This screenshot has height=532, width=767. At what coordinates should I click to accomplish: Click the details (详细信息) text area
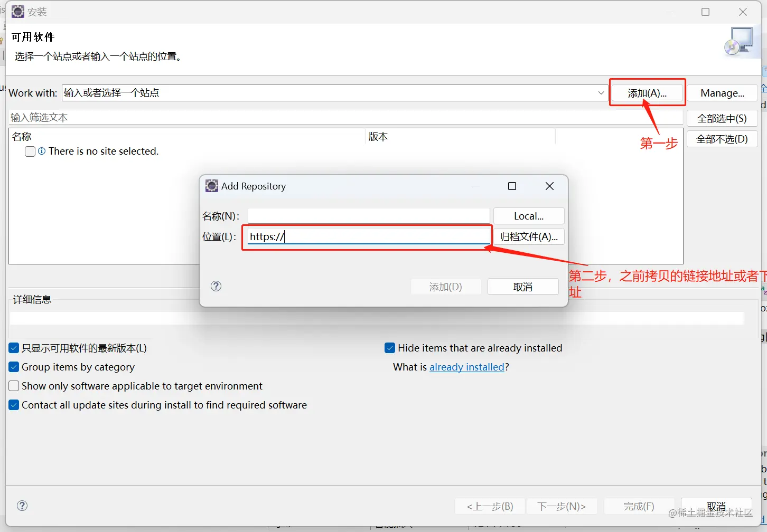click(377, 318)
